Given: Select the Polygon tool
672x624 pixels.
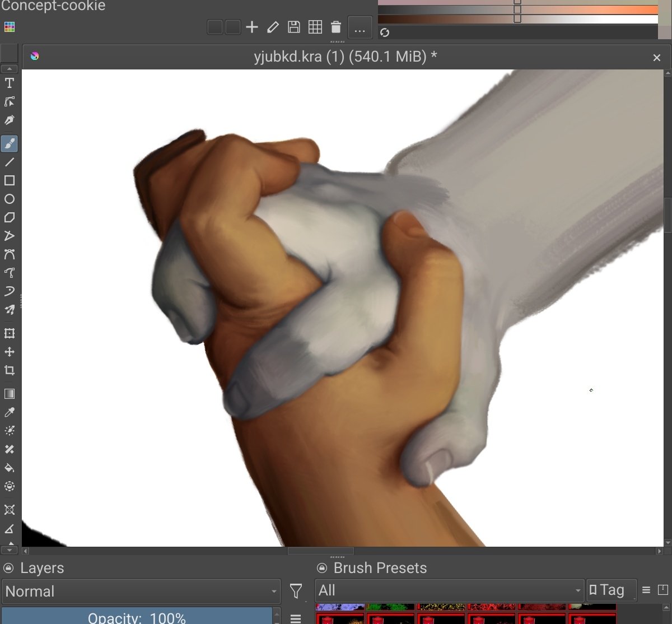Looking at the screenshot, I should click(x=10, y=218).
